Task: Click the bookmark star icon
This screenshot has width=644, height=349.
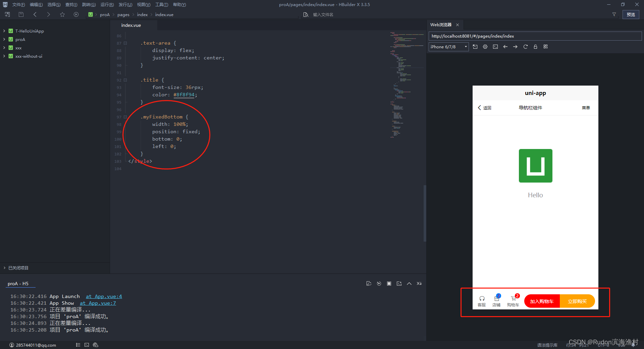Action: [62, 14]
